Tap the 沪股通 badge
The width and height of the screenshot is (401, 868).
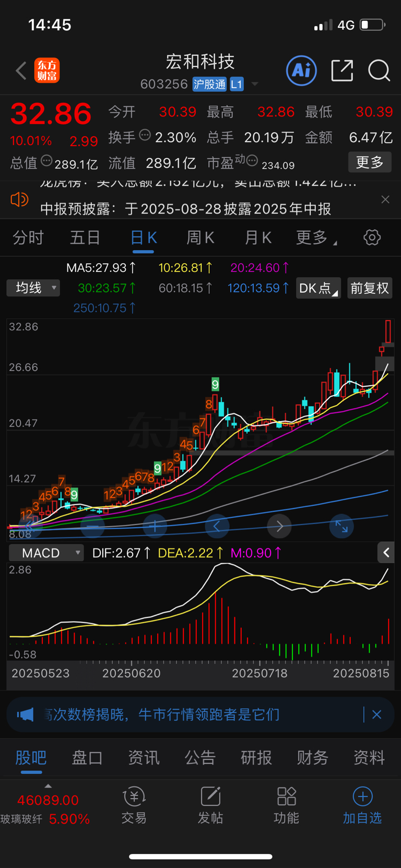point(209,84)
